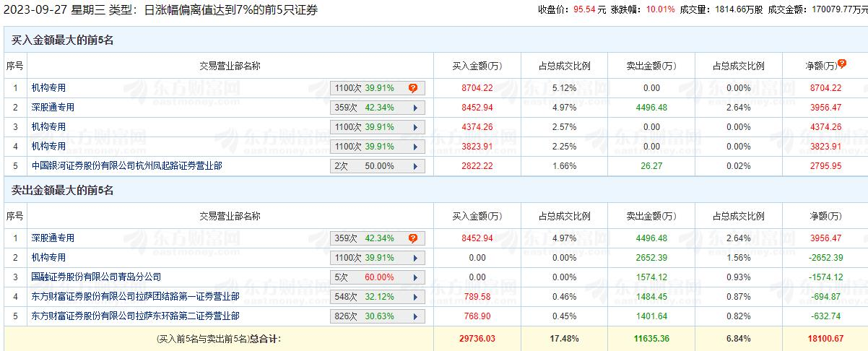This screenshot has width=868, height=351.
Task: Click the arrow in the 826次 30.63% badge
Action: pos(415,316)
